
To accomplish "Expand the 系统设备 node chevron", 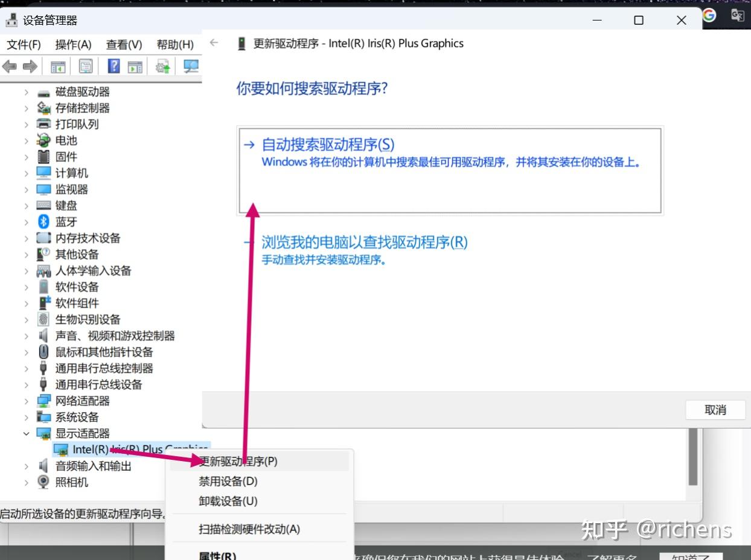I will click(x=26, y=417).
